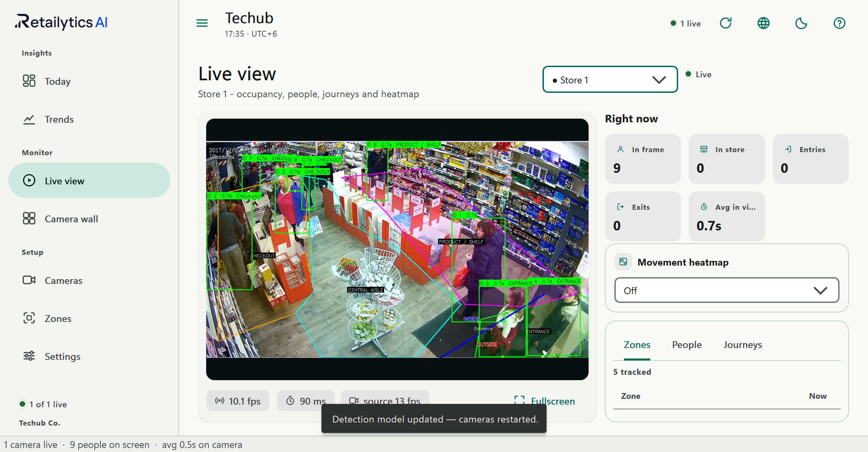Screen dimensions: 868x452
Task: Click the Fullscreen link
Action: pos(545,401)
